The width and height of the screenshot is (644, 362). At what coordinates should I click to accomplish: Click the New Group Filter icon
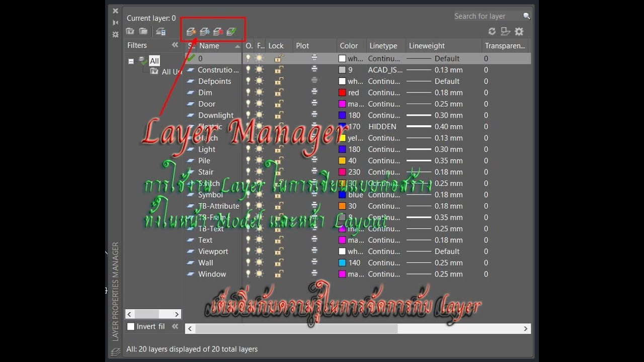tap(143, 31)
